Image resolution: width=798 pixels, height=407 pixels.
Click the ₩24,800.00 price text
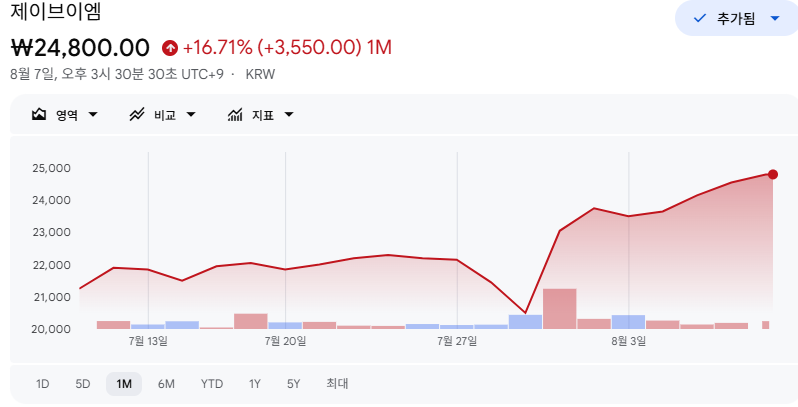[x=80, y=48]
